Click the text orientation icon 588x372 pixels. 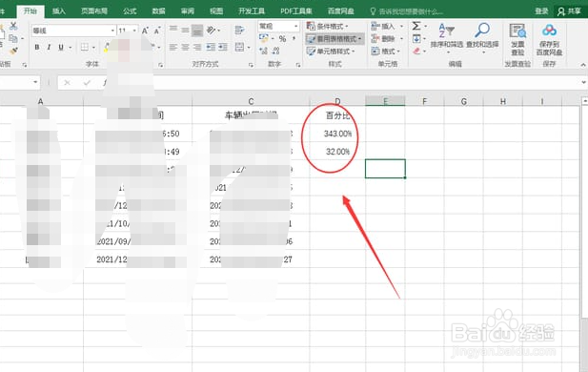(x=212, y=30)
